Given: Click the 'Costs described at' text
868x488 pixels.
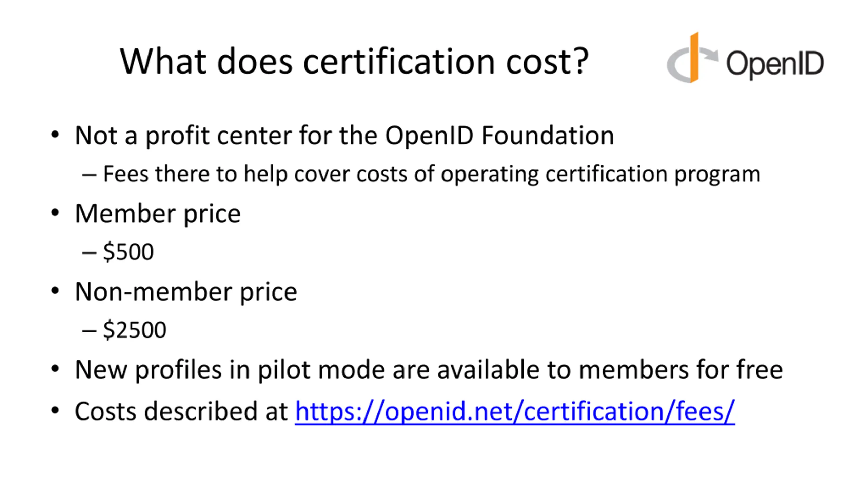Looking at the screenshot, I should click(181, 411).
